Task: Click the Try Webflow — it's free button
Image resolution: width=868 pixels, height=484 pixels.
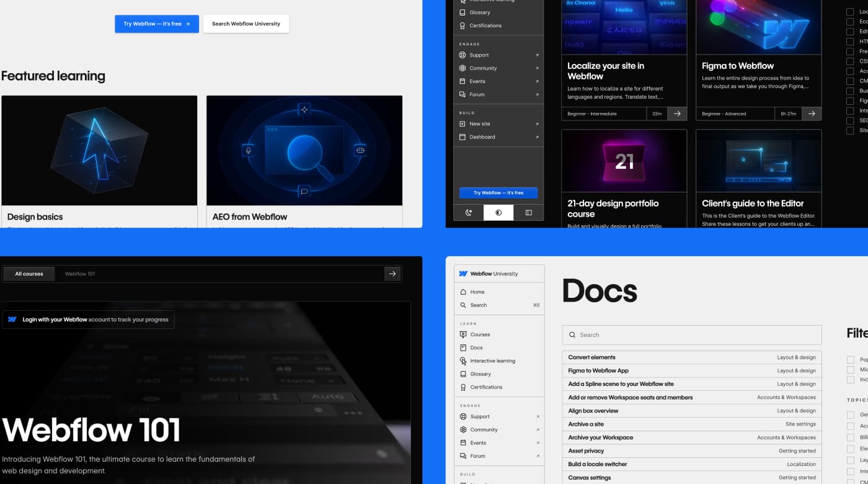Action: (156, 24)
